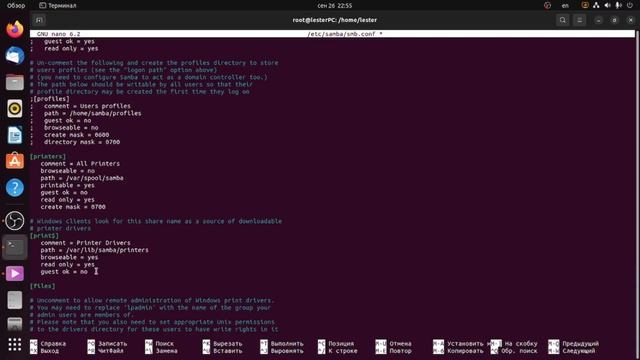Launch Rhythmbox music player
640x360 pixels.
[x=15, y=109]
